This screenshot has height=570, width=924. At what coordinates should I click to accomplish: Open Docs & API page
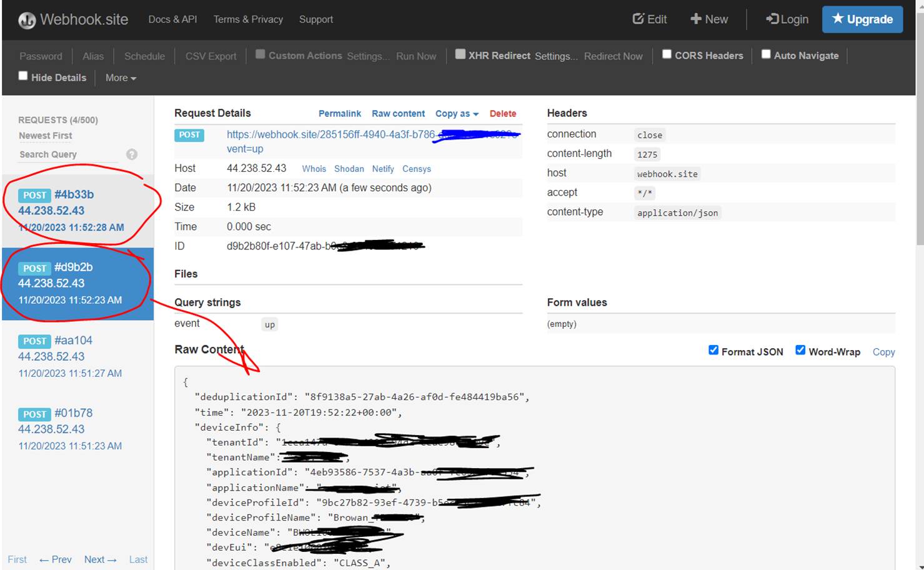click(x=172, y=19)
